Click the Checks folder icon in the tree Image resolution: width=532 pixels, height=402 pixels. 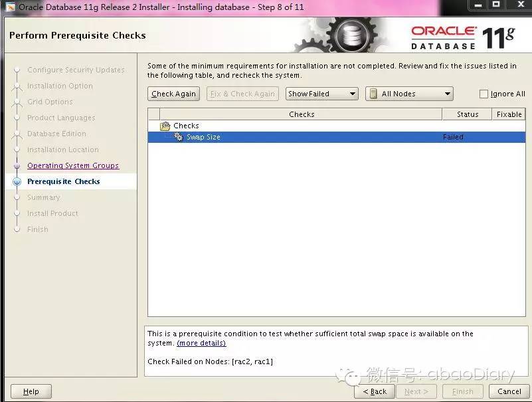click(165, 126)
